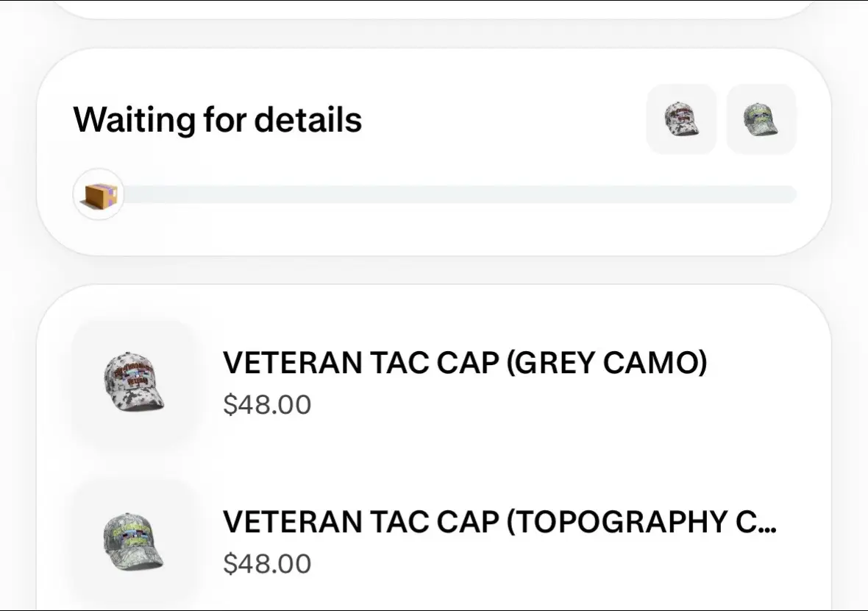
Task: Click the word "Waiting" in status heading
Action: [x=134, y=120]
